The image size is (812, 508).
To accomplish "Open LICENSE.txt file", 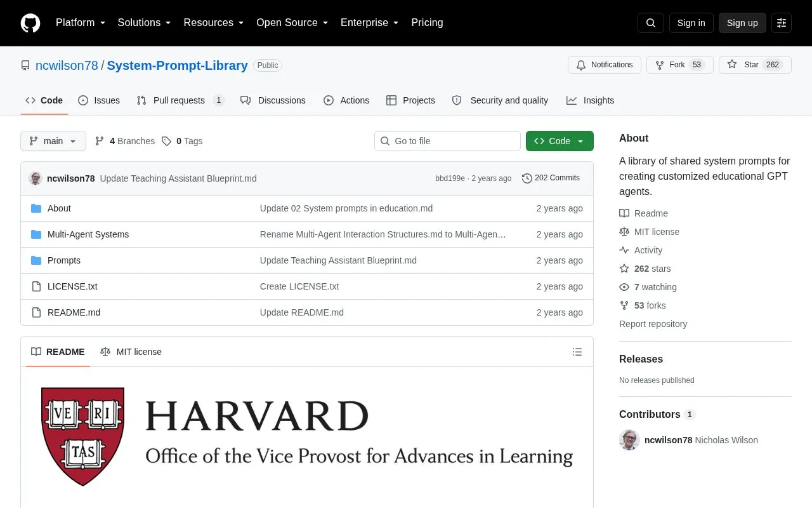I will (x=72, y=286).
